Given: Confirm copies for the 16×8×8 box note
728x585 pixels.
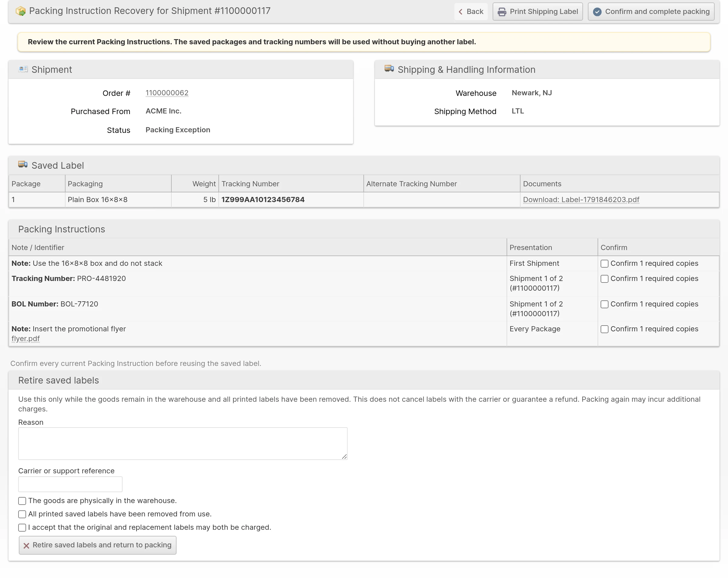Looking at the screenshot, I should [x=605, y=264].
